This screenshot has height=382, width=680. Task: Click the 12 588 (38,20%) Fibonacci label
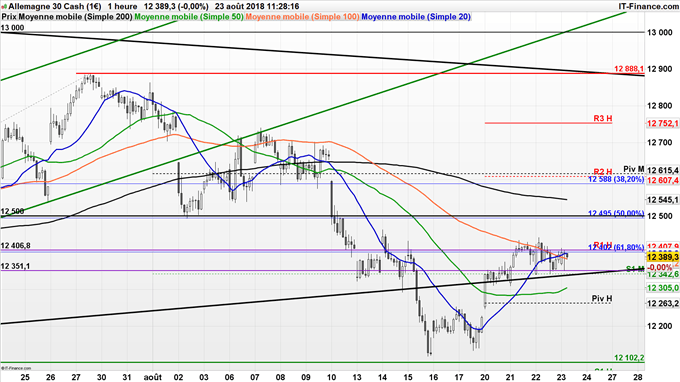click(x=616, y=179)
